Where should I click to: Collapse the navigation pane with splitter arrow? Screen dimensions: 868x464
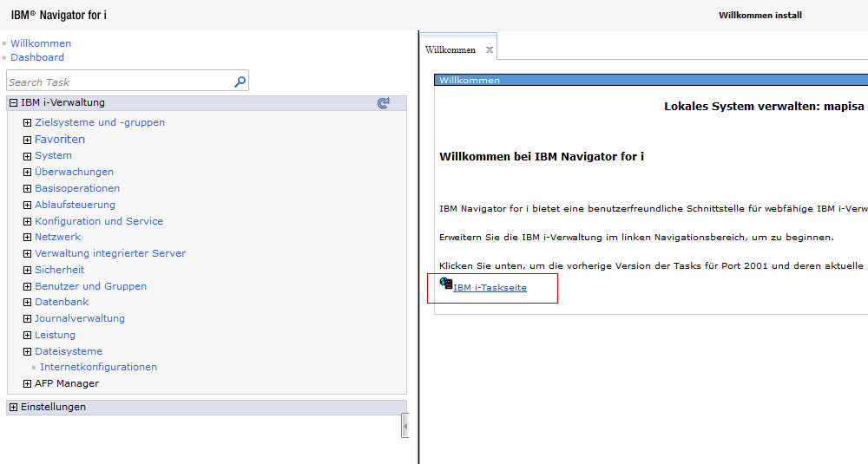(404, 426)
